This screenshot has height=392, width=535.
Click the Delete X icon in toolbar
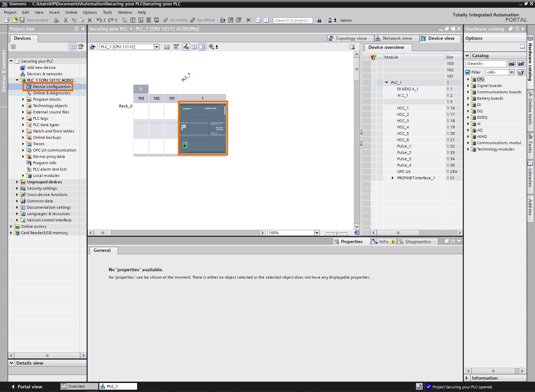(x=90, y=20)
